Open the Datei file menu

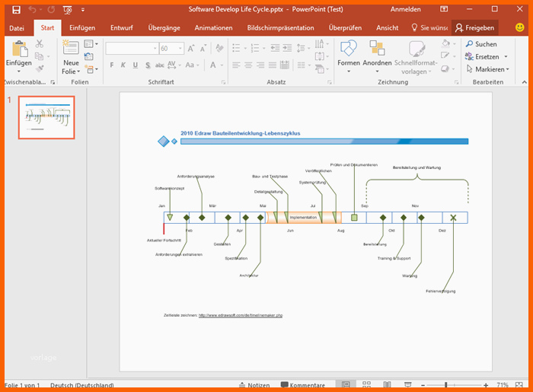[17, 28]
